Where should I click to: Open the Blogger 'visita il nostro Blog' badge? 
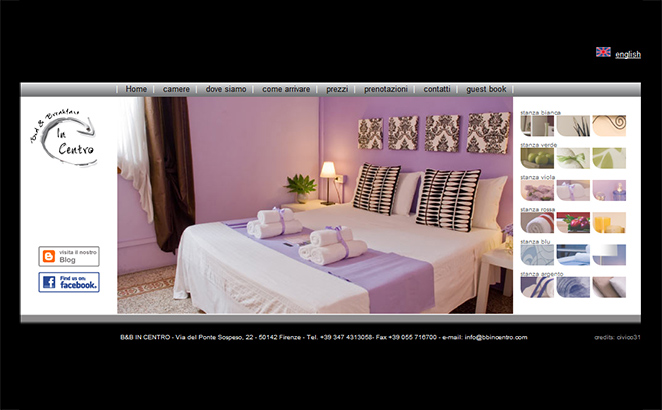[x=69, y=256]
